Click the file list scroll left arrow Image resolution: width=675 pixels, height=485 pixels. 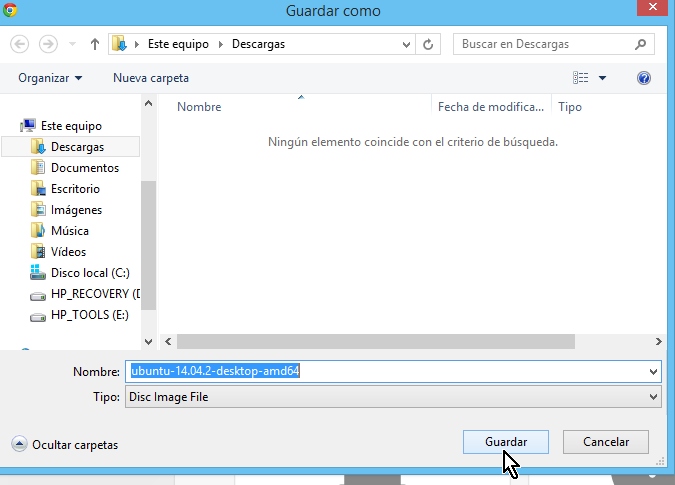point(168,342)
